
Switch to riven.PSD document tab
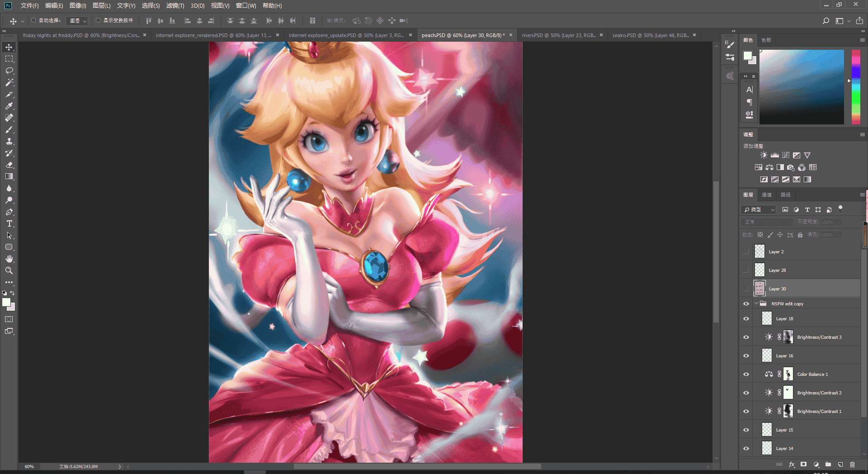pos(559,35)
